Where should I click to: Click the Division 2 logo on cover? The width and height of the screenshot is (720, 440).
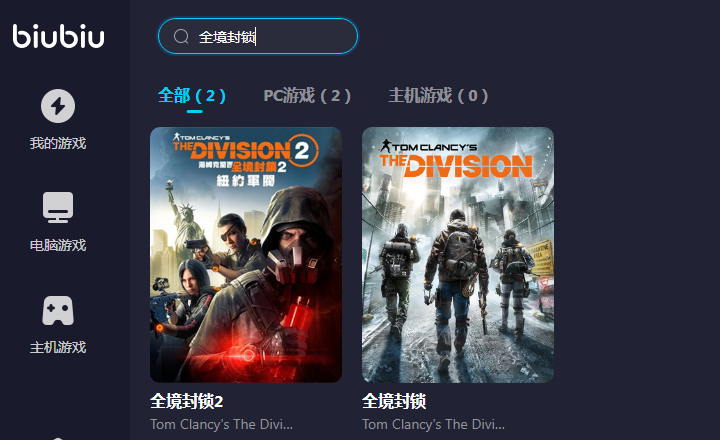(x=245, y=159)
